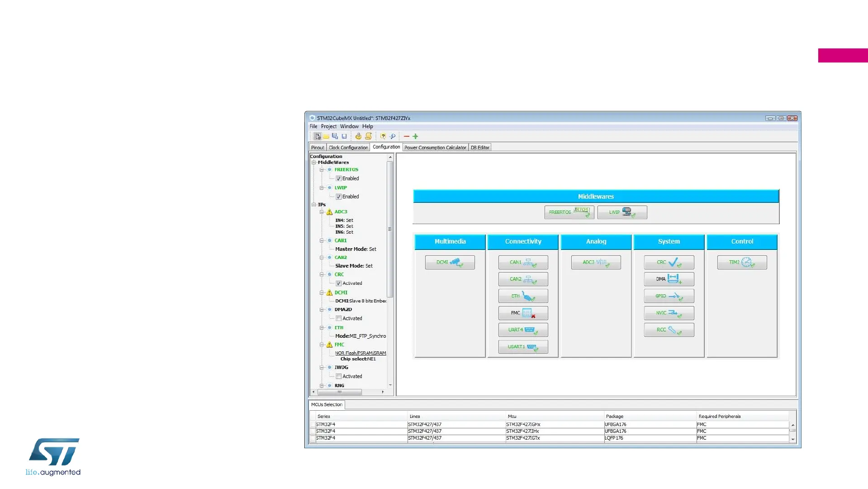Collapse the MiddleWares tree node
The image size is (868, 489).
313,163
